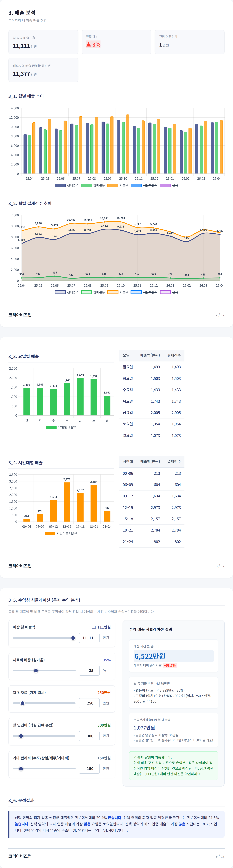Open the help icon beside 배후지역 매출 (방배본동)

pyautogui.click(x=50, y=66)
